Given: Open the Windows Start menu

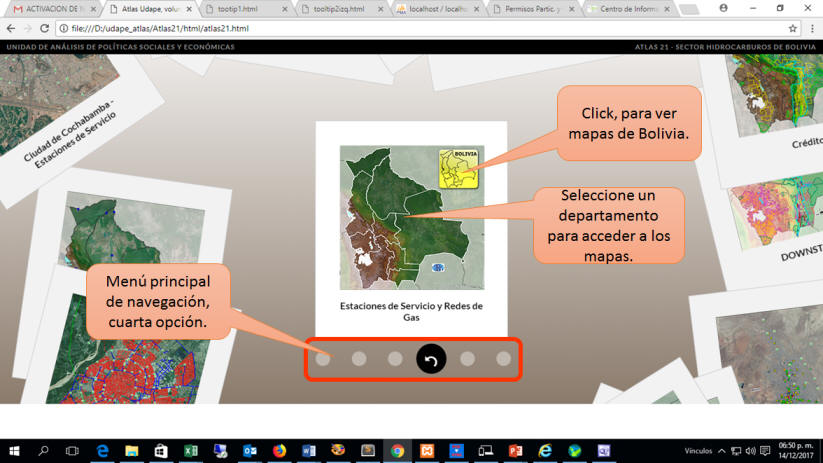Looking at the screenshot, I should tap(14, 451).
